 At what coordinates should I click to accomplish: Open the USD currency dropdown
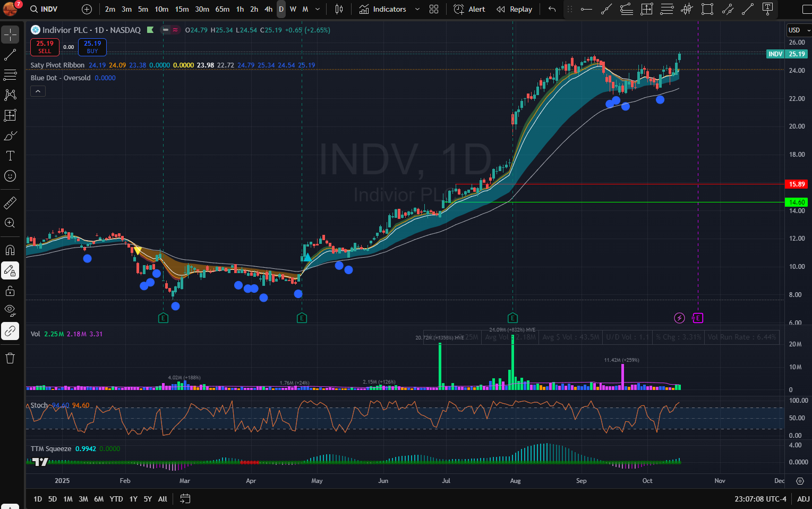tap(799, 30)
